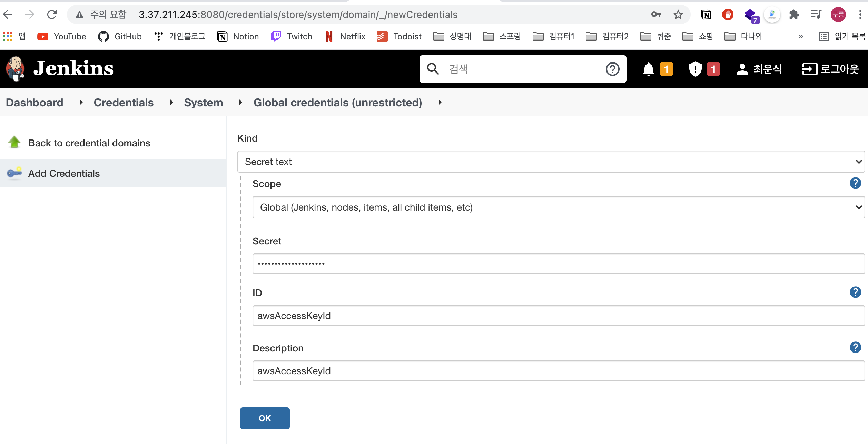The image size is (868, 444).
Task: Click the search help question icon
Action: coord(612,69)
